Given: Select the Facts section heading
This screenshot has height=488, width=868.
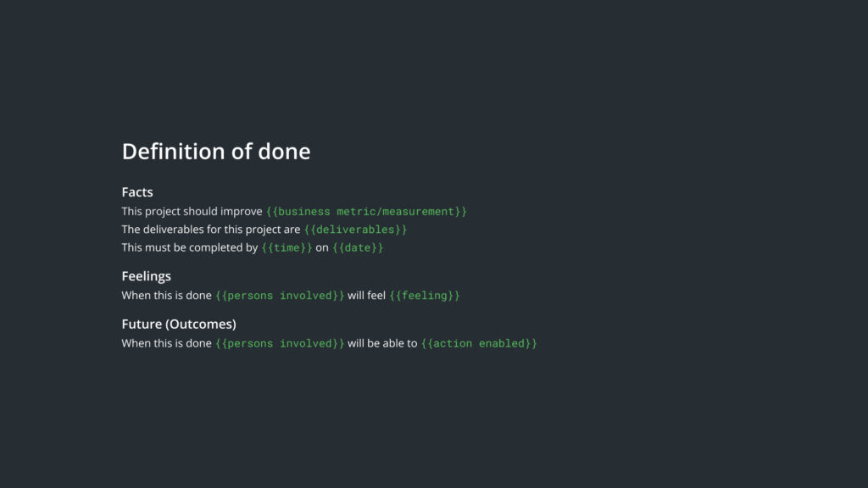Looking at the screenshot, I should point(137,192).
